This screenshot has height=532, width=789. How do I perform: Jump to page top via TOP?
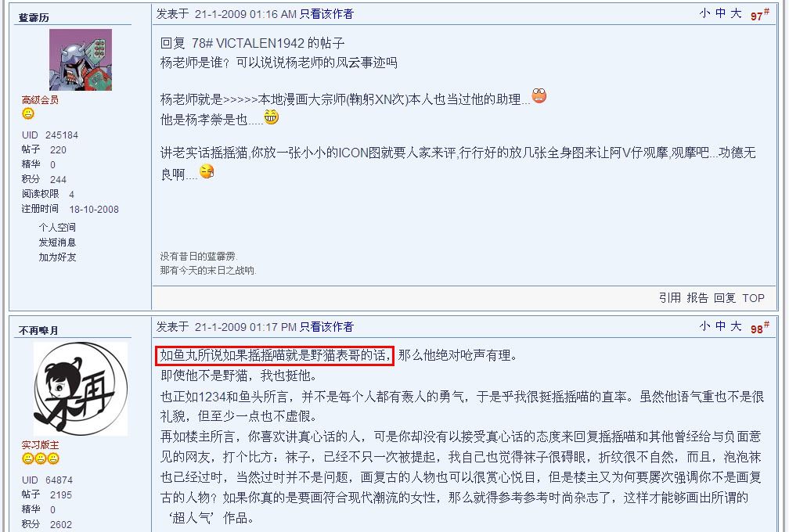(753, 297)
